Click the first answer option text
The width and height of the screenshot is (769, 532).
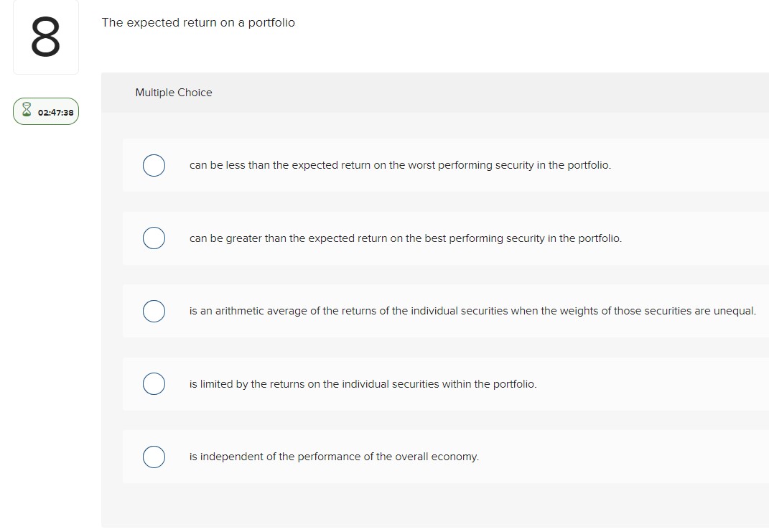tap(400, 165)
